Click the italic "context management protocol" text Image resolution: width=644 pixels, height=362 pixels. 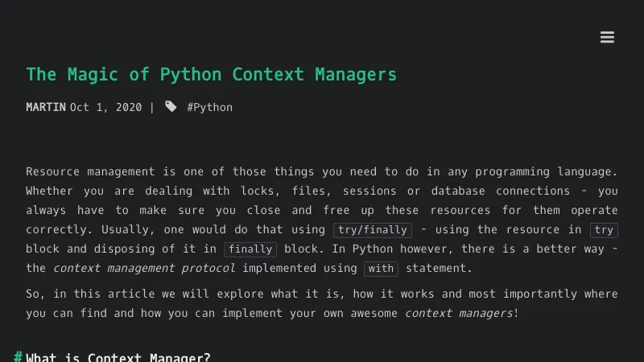coord(144,268)
